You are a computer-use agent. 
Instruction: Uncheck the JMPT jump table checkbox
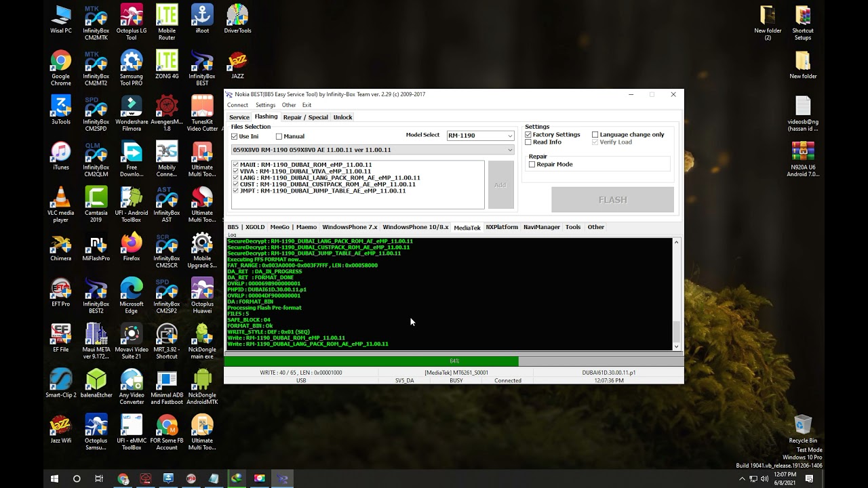[235, 191]
